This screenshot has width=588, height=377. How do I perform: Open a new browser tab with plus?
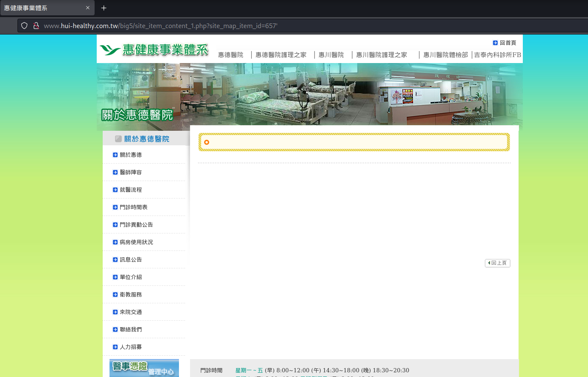click(104, 8)
